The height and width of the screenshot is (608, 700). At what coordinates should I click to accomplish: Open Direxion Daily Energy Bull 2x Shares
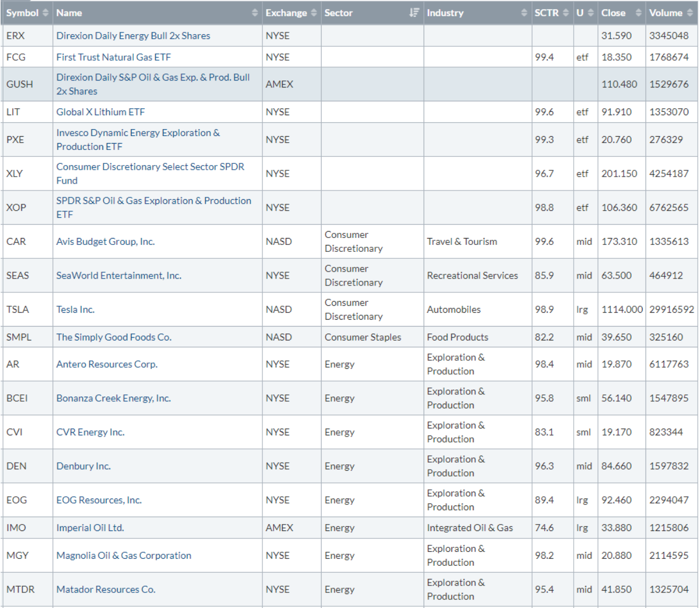pyautogui.click(x=133, y=35)
